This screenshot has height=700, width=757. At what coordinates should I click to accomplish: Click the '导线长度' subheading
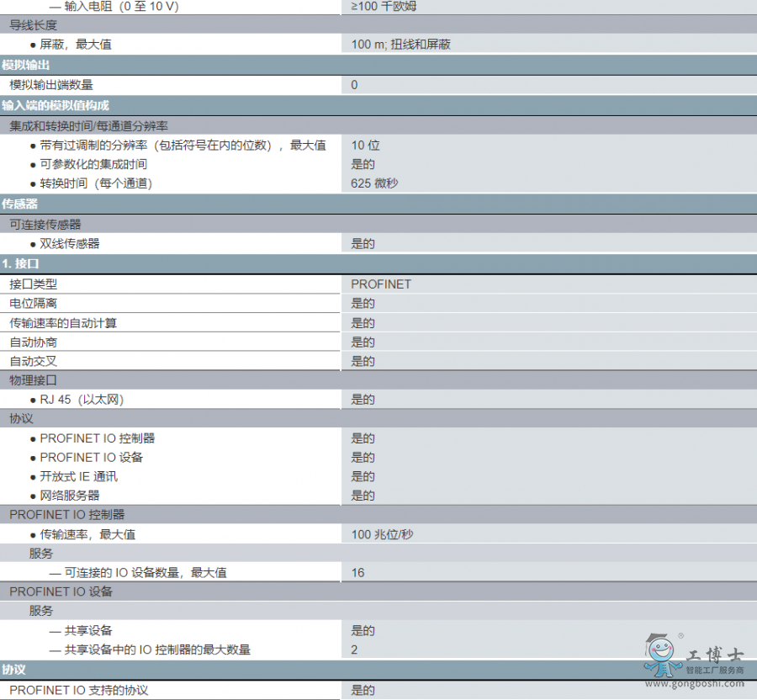[x=34, y=25]
